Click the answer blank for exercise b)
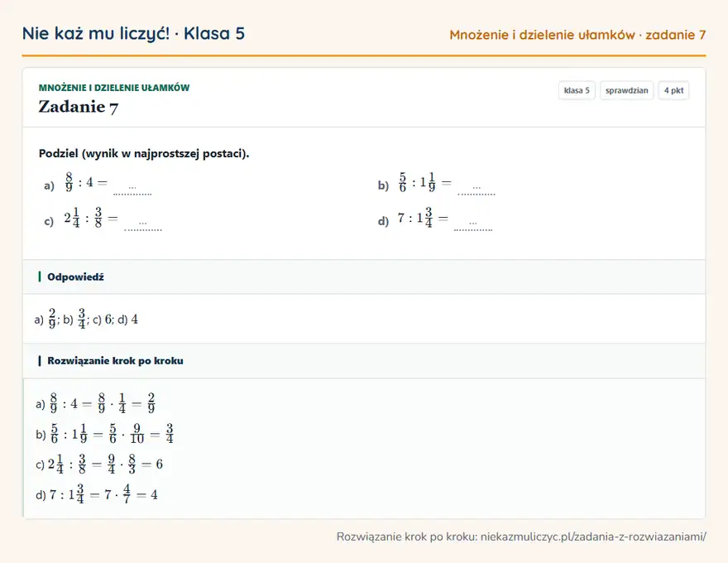Image resolution: width=728 pixels, height=563 pixels. (x=477, y=190)
